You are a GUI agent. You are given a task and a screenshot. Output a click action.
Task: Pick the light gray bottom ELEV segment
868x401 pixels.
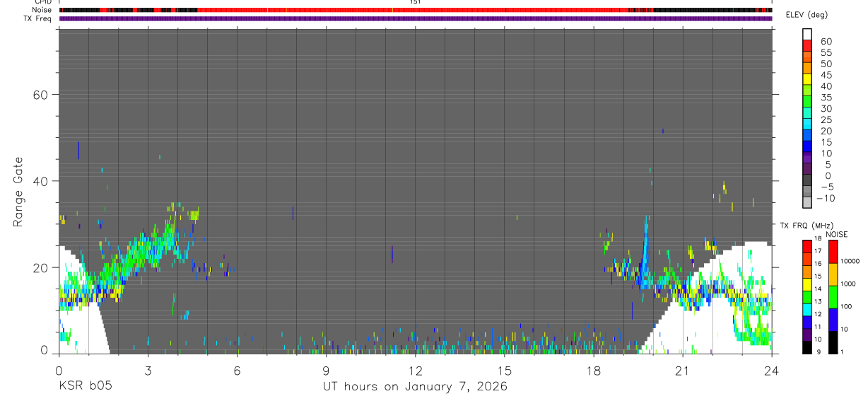click(807, 202)
